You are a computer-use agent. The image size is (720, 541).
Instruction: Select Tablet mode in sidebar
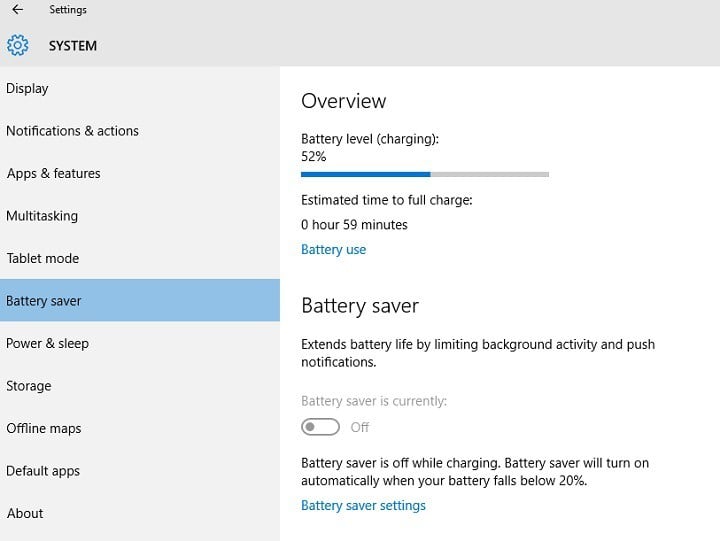(140, 258)
